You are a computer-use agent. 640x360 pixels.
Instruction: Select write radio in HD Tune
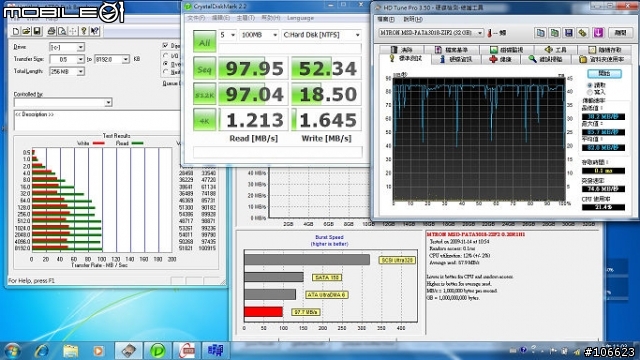590,92
